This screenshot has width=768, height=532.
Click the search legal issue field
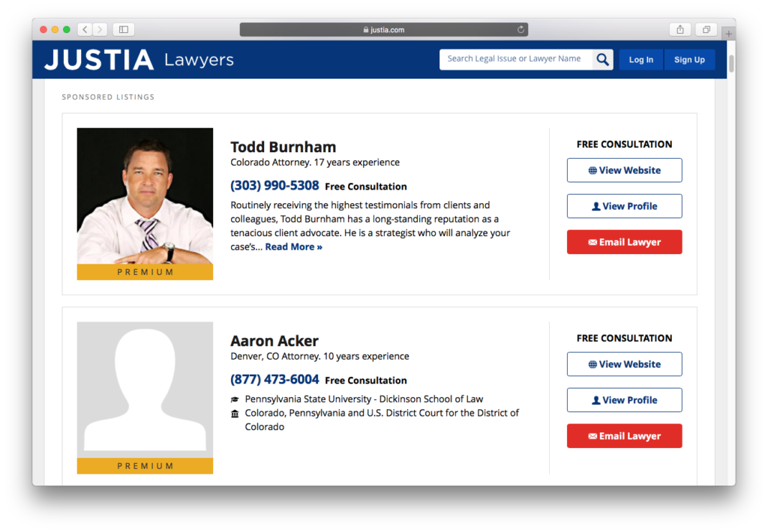(x=516, y=59)
